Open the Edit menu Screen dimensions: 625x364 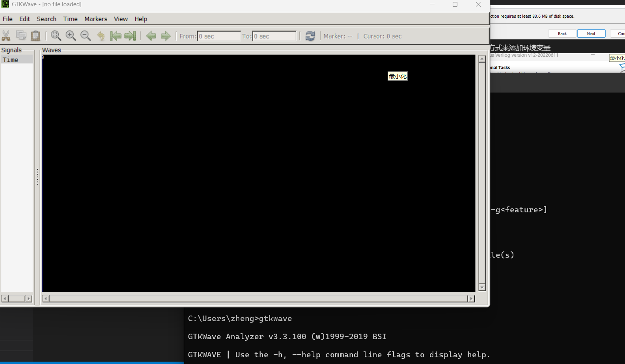(24, 19)
